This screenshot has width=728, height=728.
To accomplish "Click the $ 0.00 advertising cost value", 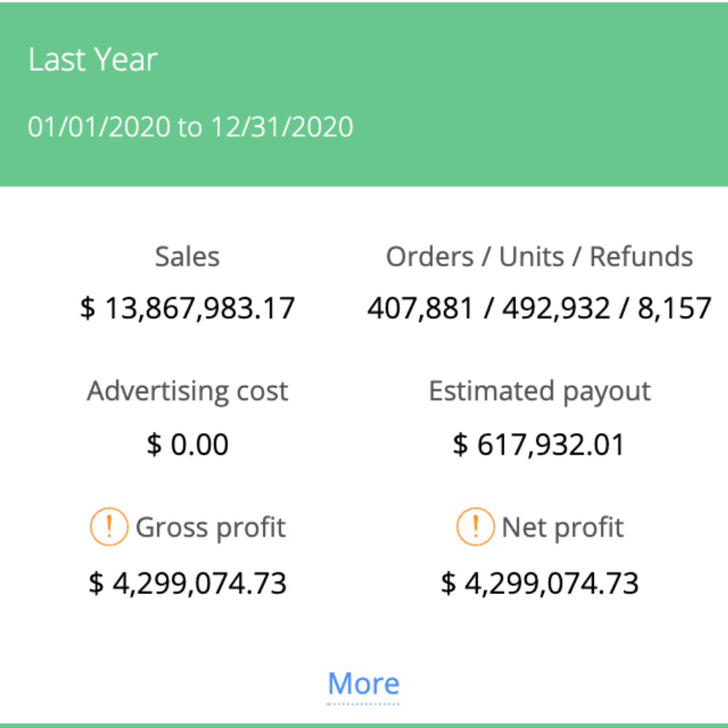I will tap(187, 444).
